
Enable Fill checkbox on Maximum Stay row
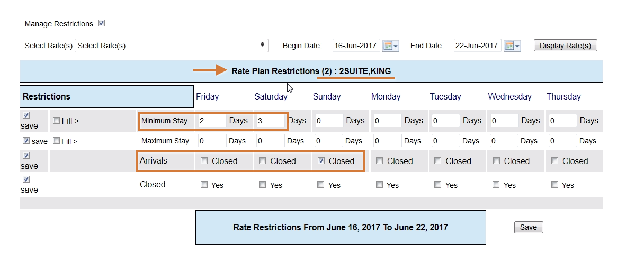click(57, 141)
